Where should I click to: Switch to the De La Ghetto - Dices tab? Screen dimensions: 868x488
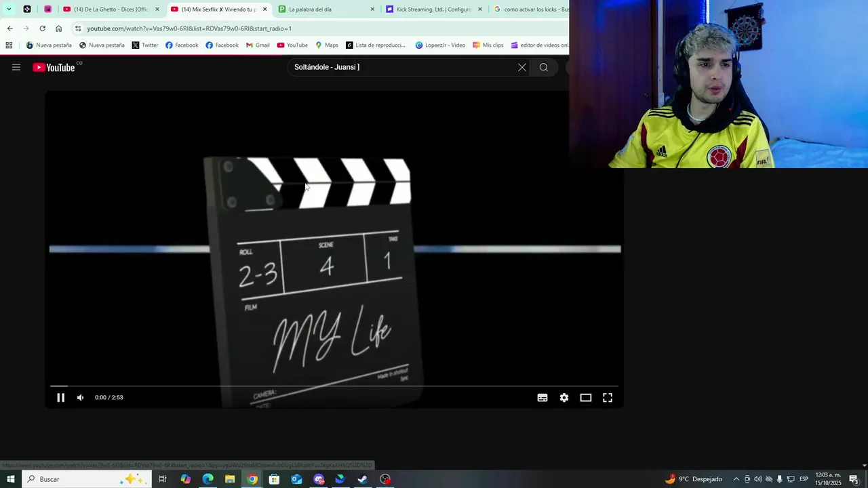[111, 9]
